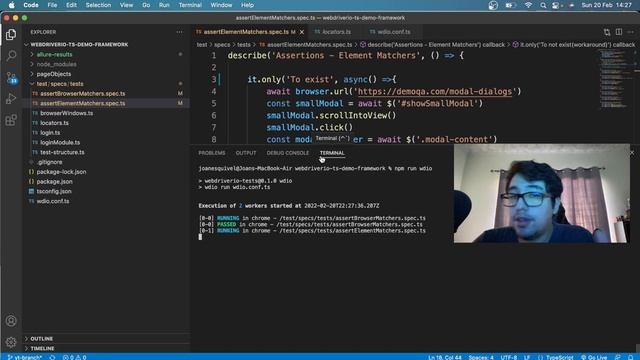Image resolution: width=640 pixels, height=360 pixels.
Task: Click the code minimap overview
Action: point(613,79)
